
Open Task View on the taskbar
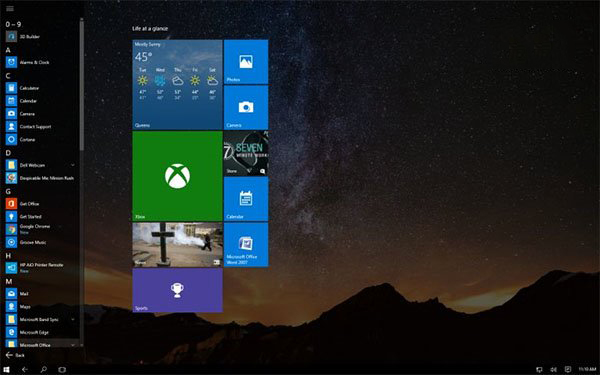[62, 369]
